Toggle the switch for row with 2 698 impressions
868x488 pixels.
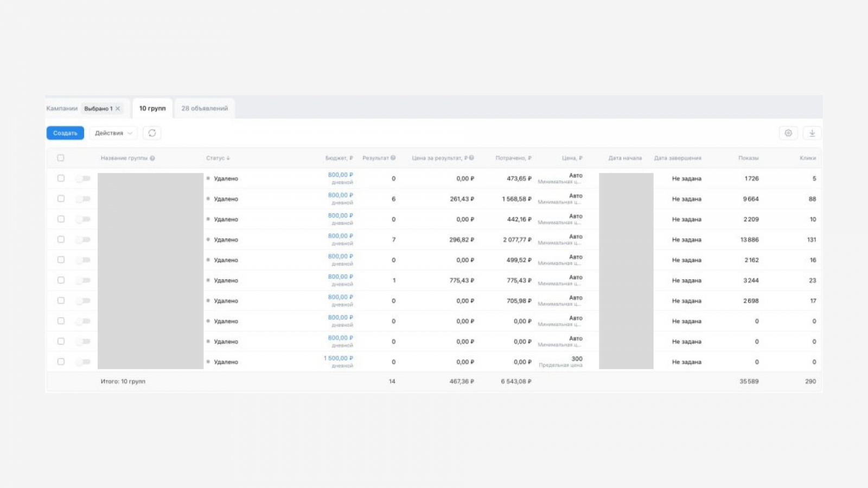pos(83,300)
